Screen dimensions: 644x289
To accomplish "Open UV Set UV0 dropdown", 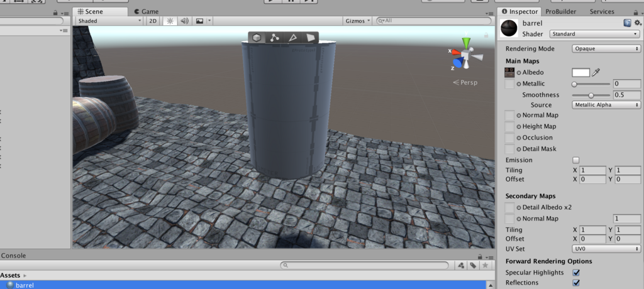I will [606, 249].
